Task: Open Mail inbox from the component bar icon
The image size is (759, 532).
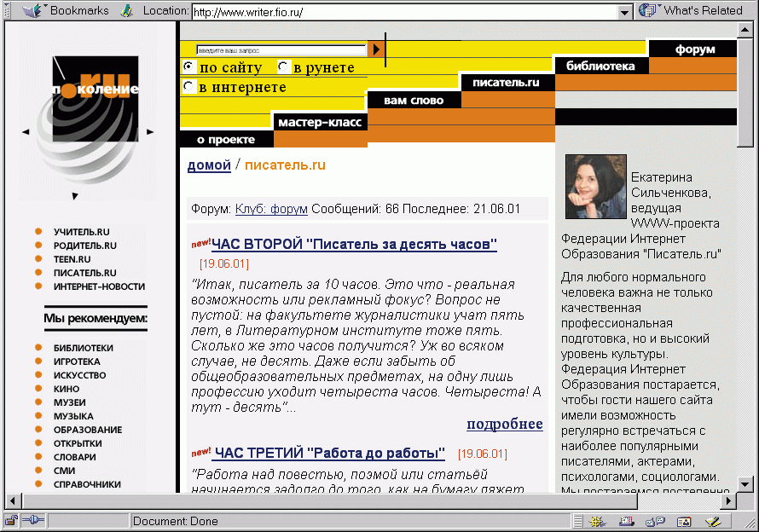Action: coord(626,521)
